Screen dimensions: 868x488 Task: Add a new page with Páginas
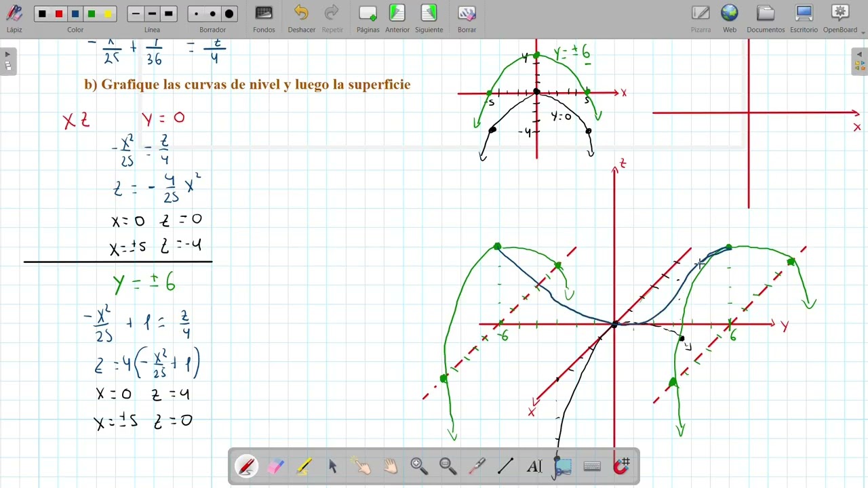(368, 18)
